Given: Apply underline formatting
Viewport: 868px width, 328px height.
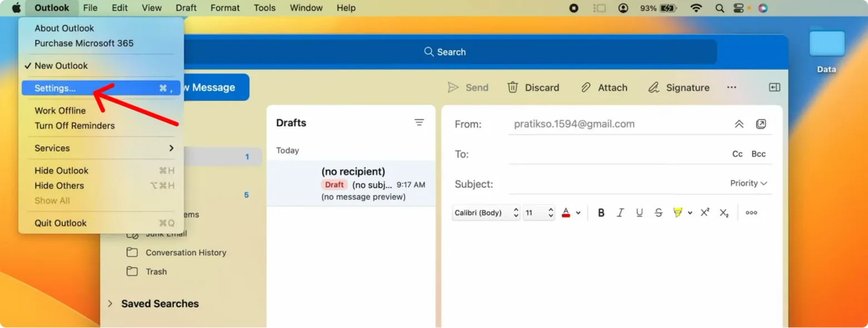Looking at the screenshot, I should pos(639,213).
